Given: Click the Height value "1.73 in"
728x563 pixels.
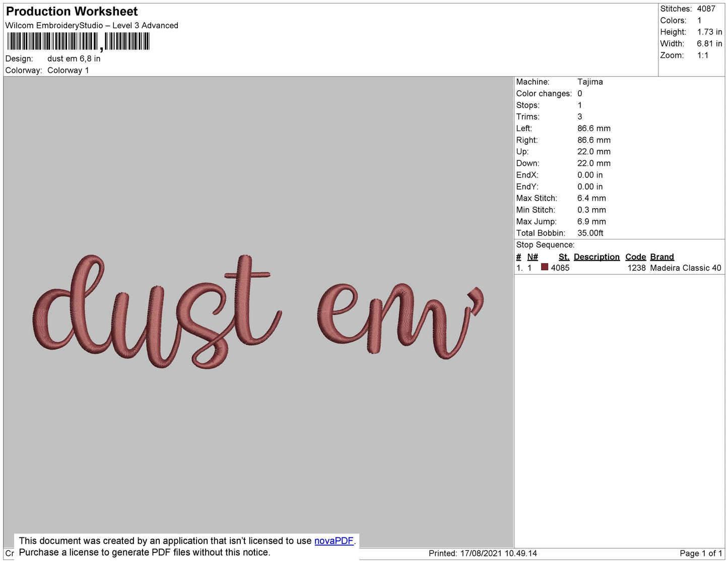Looking at the screenshot, I should coord(709,32).
